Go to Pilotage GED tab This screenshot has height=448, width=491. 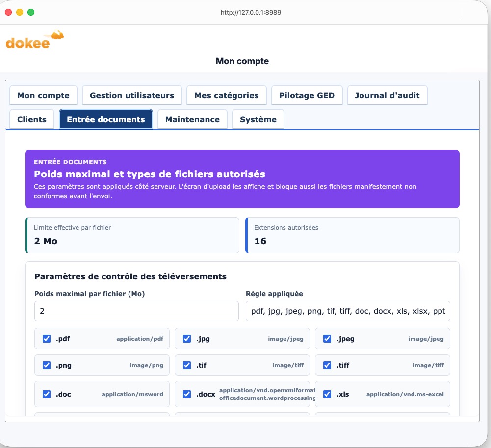pyautogui.click(x=307, y=95)
